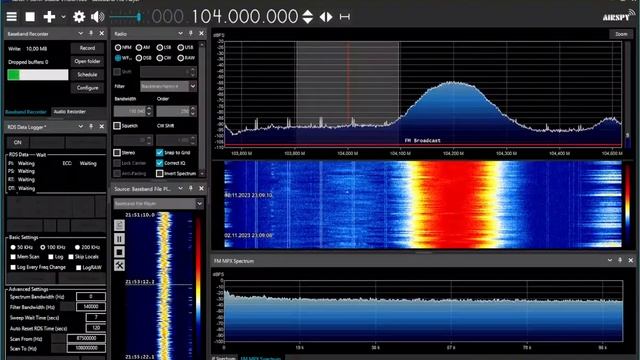The height and width of the screenshot is (360, 640).
Task: Pin the Radio panel
Action: tap(191, 33)
